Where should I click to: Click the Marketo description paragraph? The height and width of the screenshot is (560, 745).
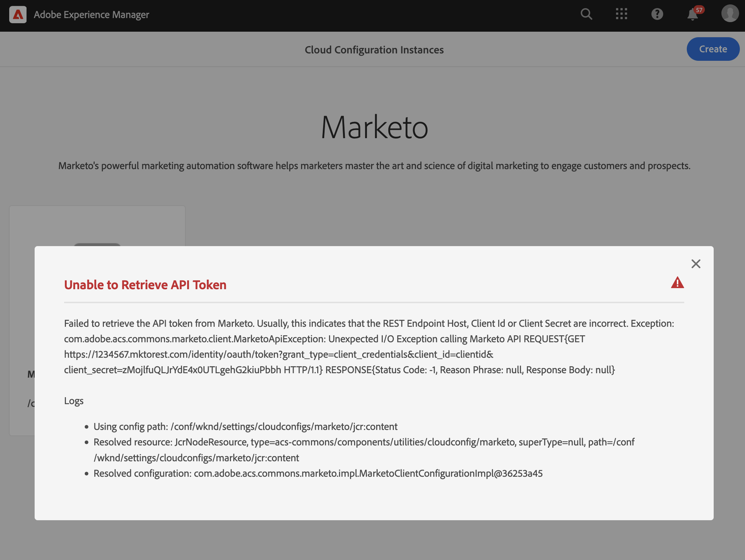click(374, 166)
